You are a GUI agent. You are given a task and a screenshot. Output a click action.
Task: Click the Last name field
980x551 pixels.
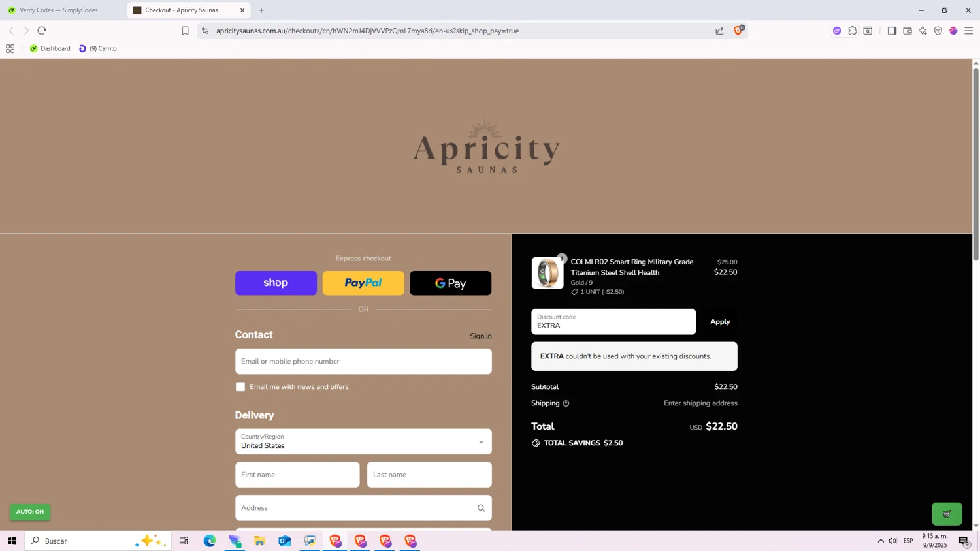tap(429, 475)
